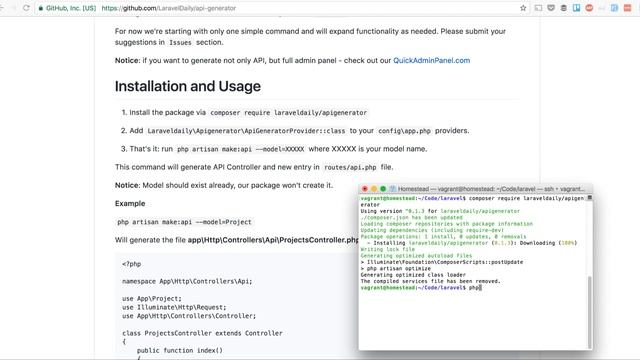640x360 pixels.
Task: Click the ComposerScripts::postUpdate terminal line
Action: pyautogui.click(x=442, y=262)
